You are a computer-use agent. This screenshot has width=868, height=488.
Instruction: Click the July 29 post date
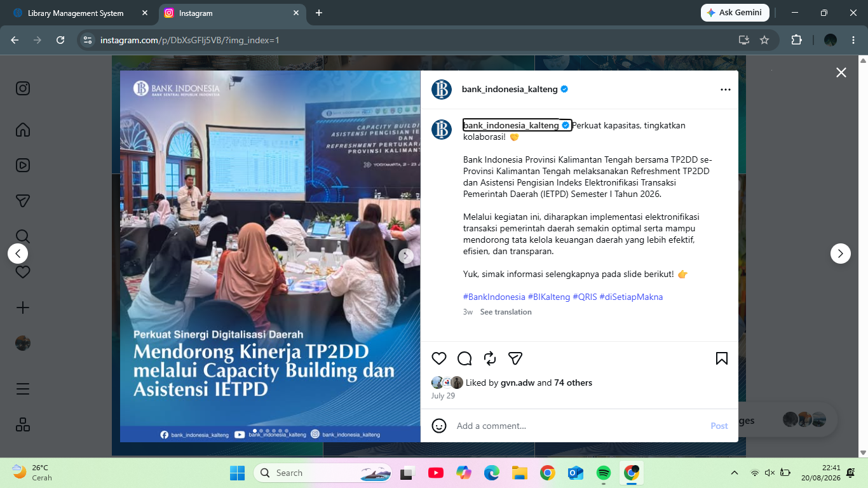coord(443,396)
